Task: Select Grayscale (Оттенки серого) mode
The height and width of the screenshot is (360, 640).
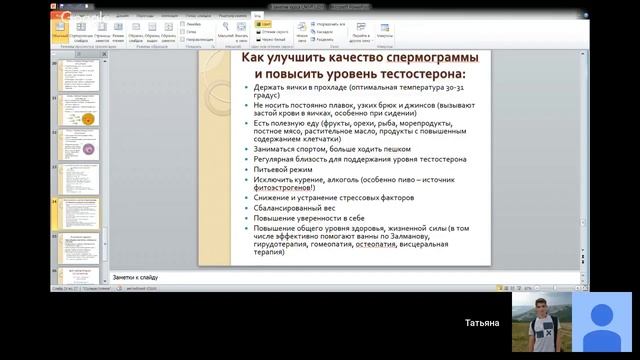Action: click(272, 32)
